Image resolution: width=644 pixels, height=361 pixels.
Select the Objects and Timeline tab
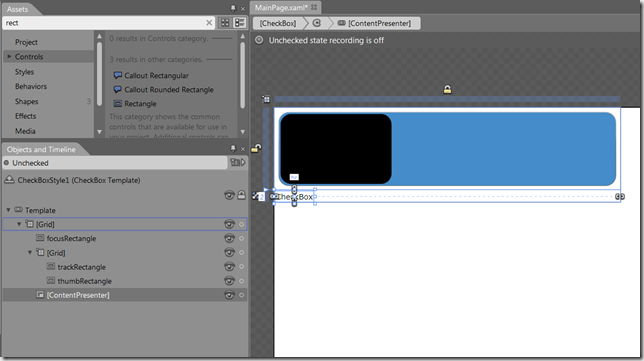pyautogui.click(x=41, y=149)
